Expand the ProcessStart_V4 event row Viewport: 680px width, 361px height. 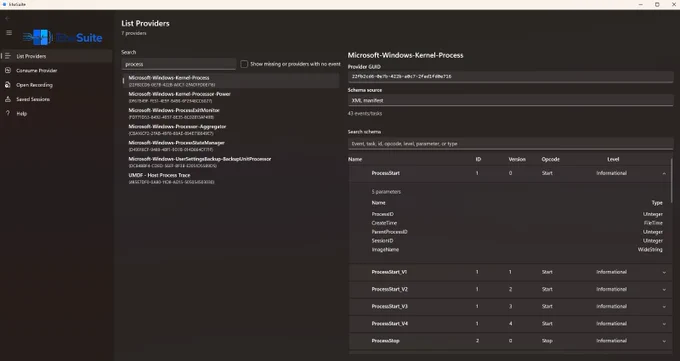[664, 324]
